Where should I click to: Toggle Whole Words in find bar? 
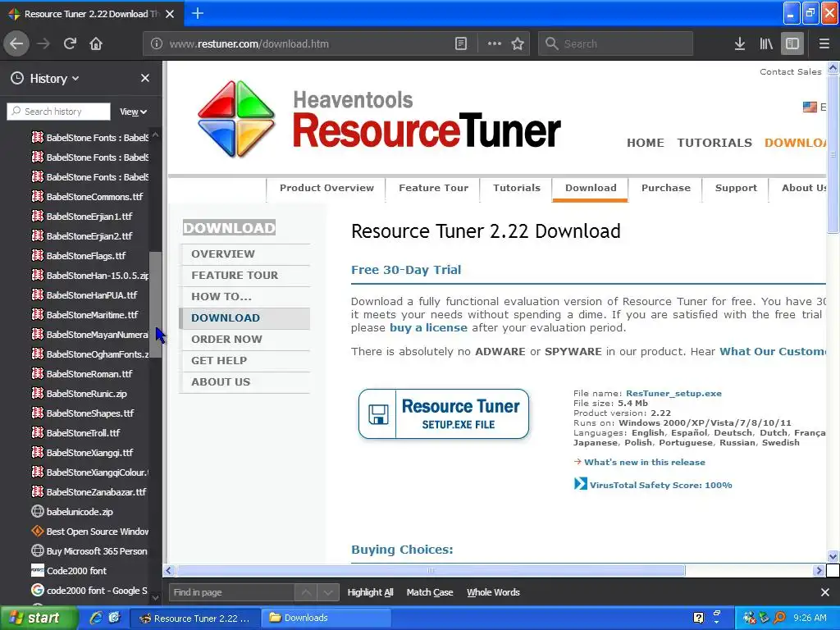pos(493,592)
